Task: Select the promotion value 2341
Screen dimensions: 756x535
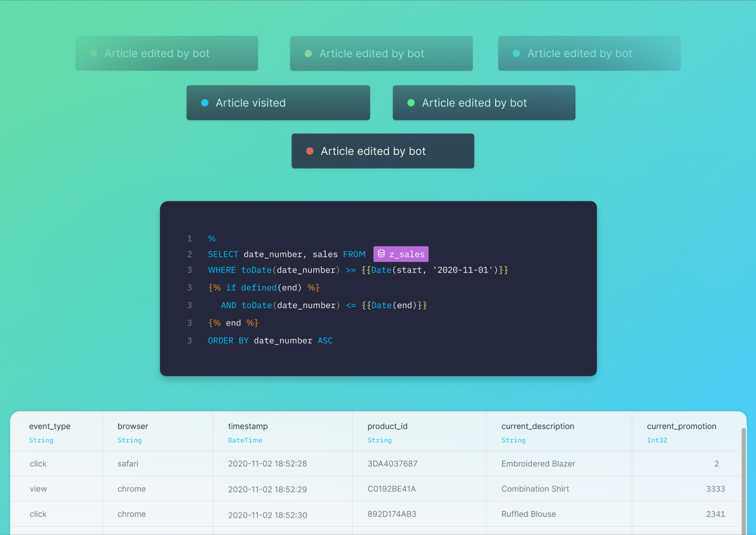Action: [x=716, y=514]
